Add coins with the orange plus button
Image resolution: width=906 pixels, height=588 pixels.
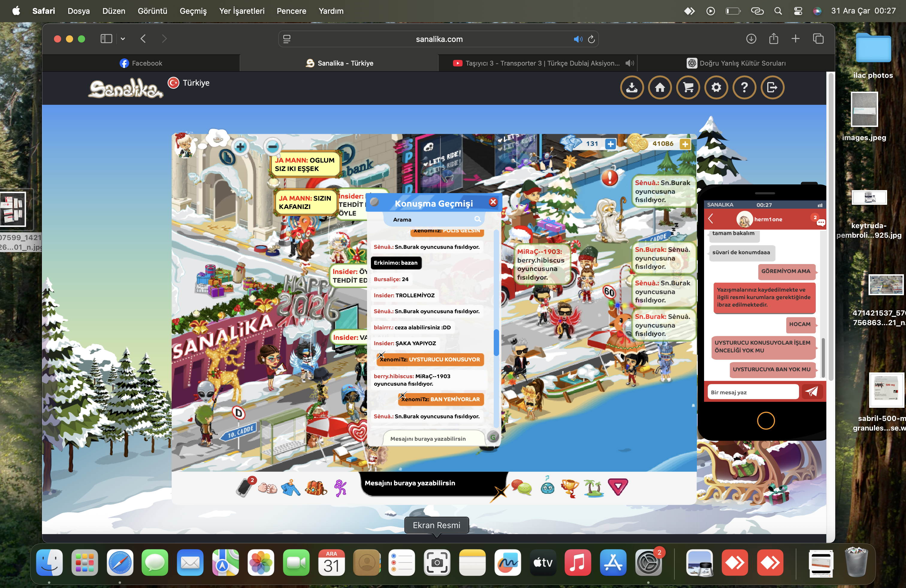pos(685,144)
